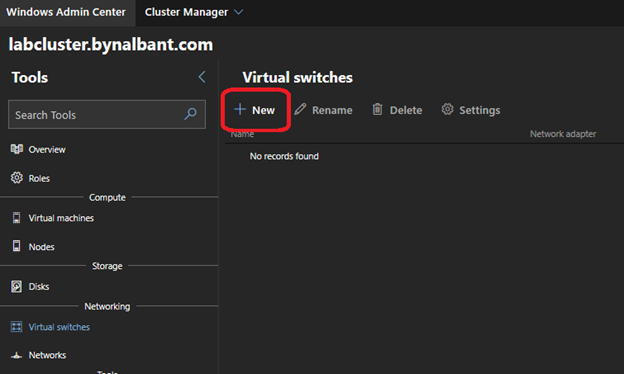
Task: Click the Virtual machines icon in sidebar
Action: 16,218
